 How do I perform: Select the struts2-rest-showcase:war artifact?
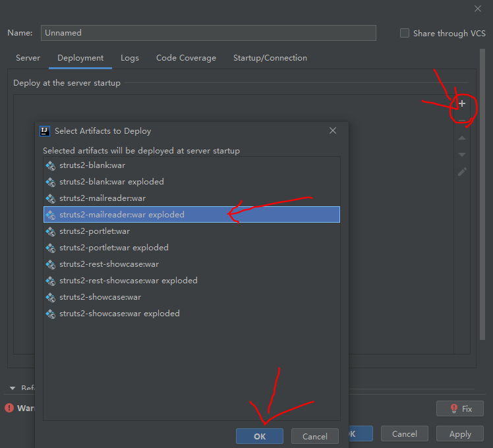click(x=192, y=264)
